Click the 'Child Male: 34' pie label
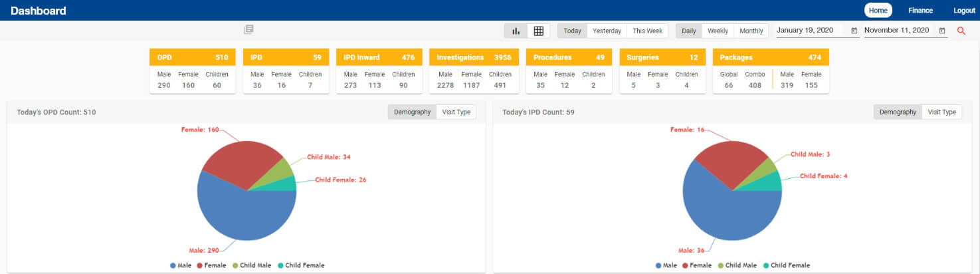The image size is (980, 274). pos(329,158)
